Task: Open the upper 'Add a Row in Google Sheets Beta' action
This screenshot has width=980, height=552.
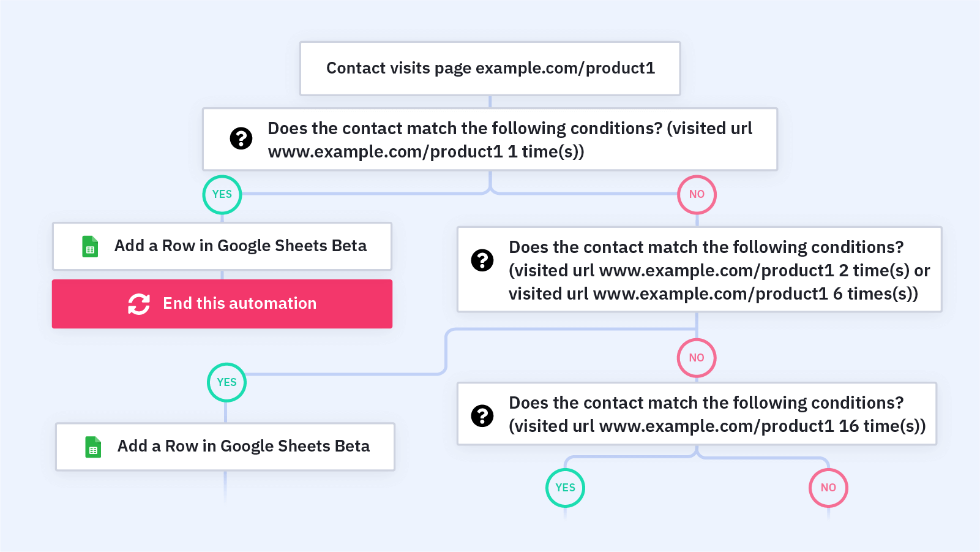Action: pyautogui.click(x=222, y=246)
